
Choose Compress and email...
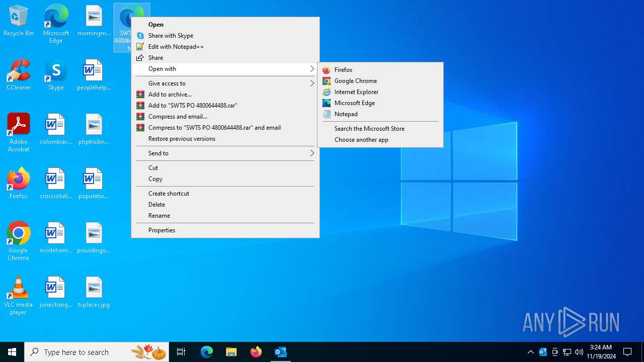[225, 117]
